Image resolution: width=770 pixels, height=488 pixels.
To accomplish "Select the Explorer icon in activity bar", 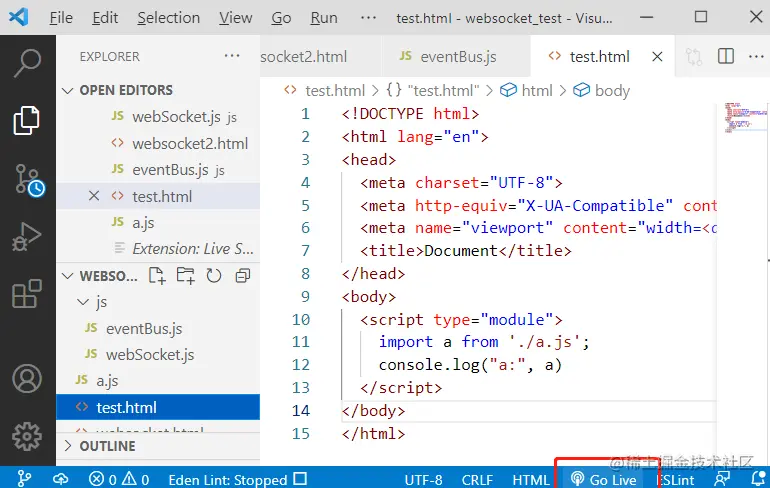I will click(x=26, y=120).
